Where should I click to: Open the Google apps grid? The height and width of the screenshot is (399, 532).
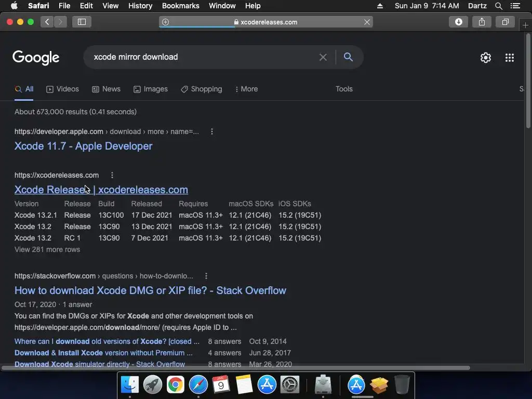pos(509,58)
